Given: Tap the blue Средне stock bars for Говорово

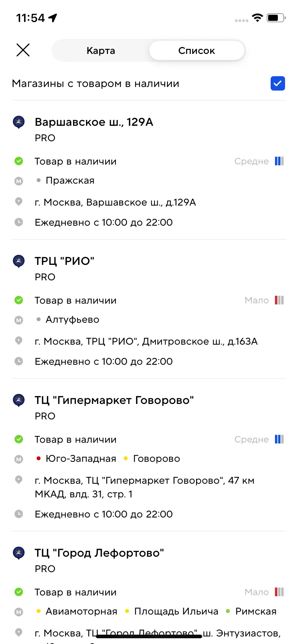Looking at the screenshot, I should tap(279, 439).
